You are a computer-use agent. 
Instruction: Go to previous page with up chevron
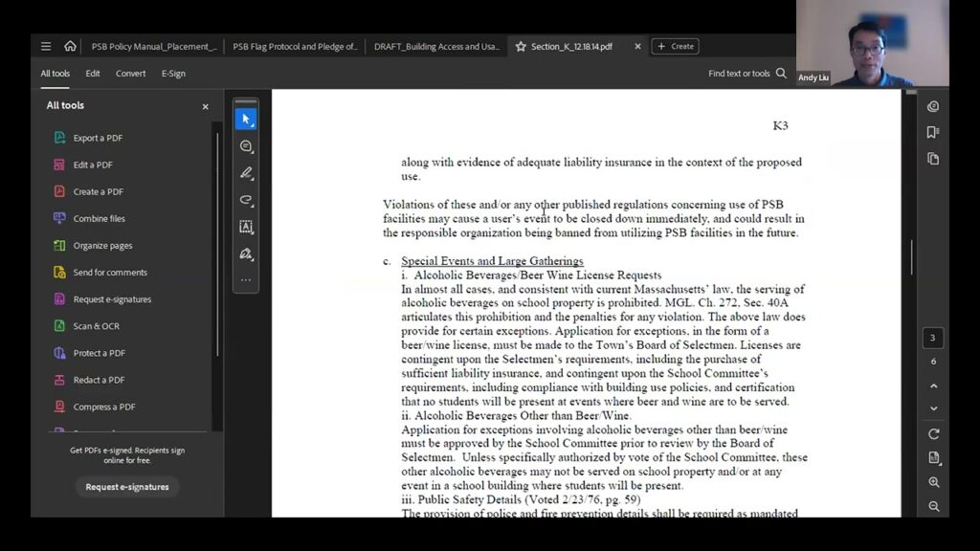pyautogui.click(x=933, y=386)
